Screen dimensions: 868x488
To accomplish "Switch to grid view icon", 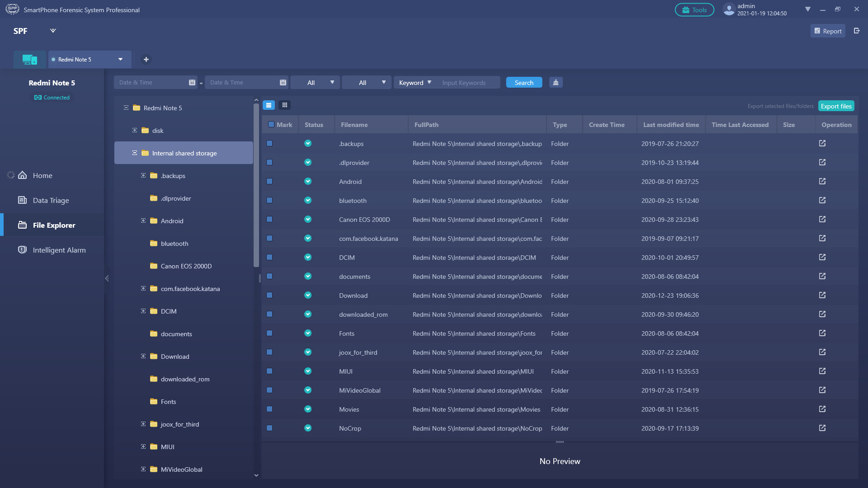I will pyautogui.click(x=285, y=105).
